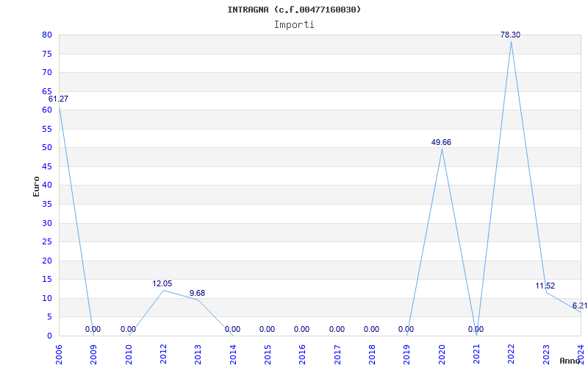
Task: Click year 2013 on x-axis
Action: pyautogui.click(x=198, y=355)
